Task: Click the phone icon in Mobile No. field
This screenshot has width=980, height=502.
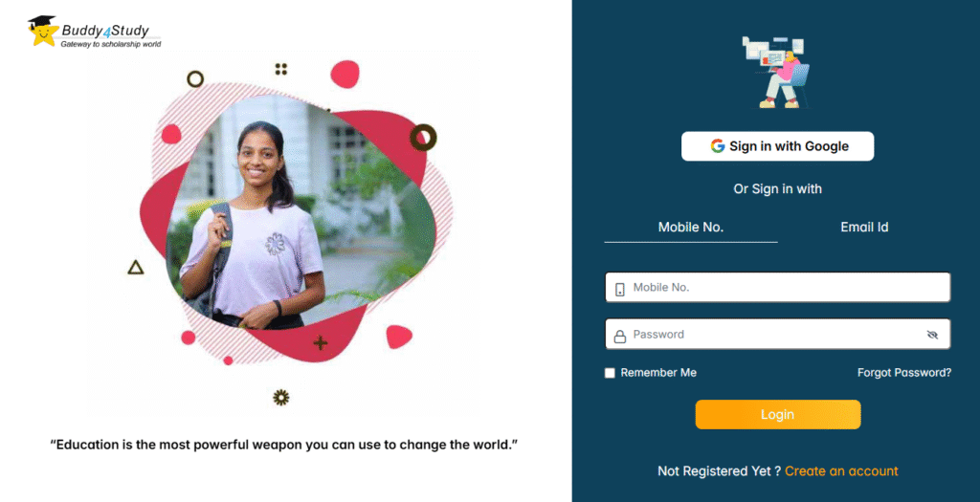Action: click(x=620, y=289)
